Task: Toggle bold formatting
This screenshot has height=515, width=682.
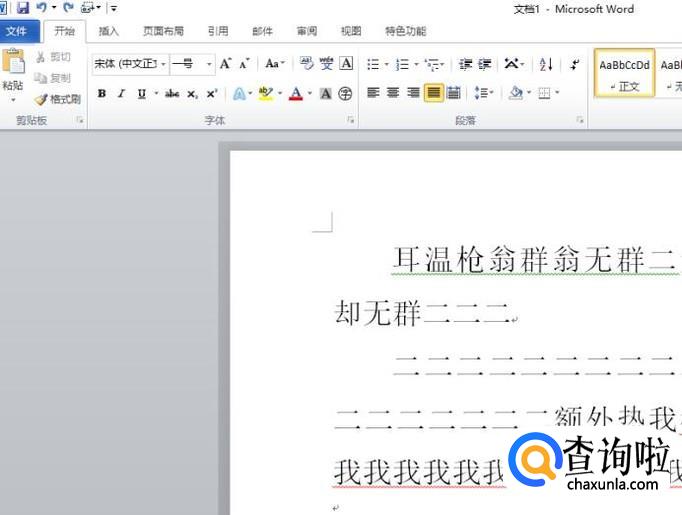Action: 102,94
